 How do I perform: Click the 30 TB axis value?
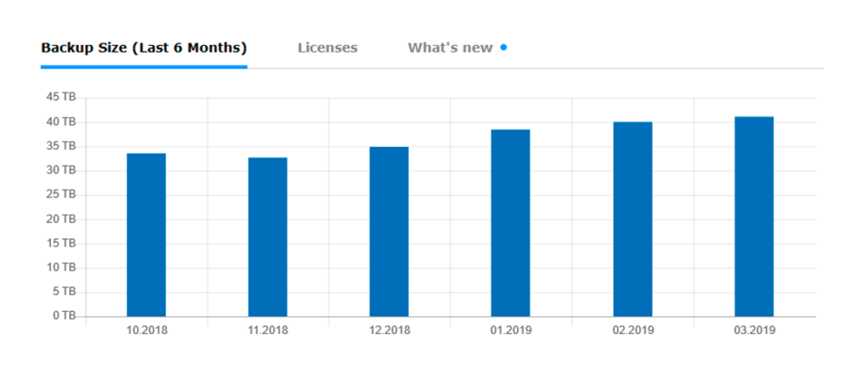point(60,170)
